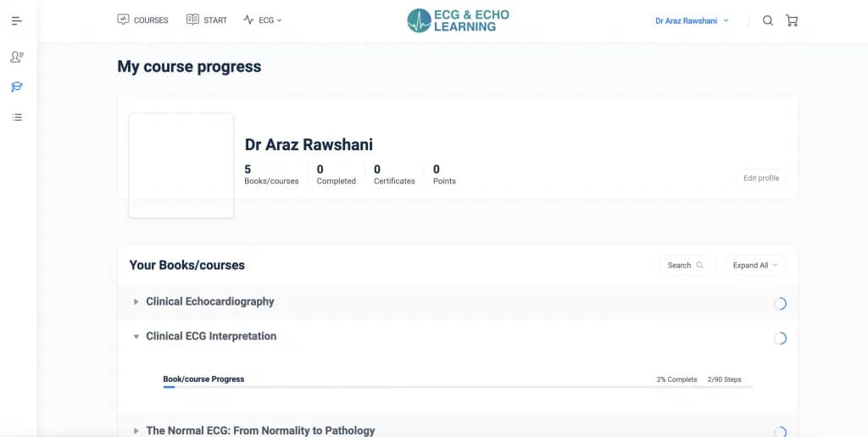Click Clinical ECG Interpretation progress circle

point(780,338)
